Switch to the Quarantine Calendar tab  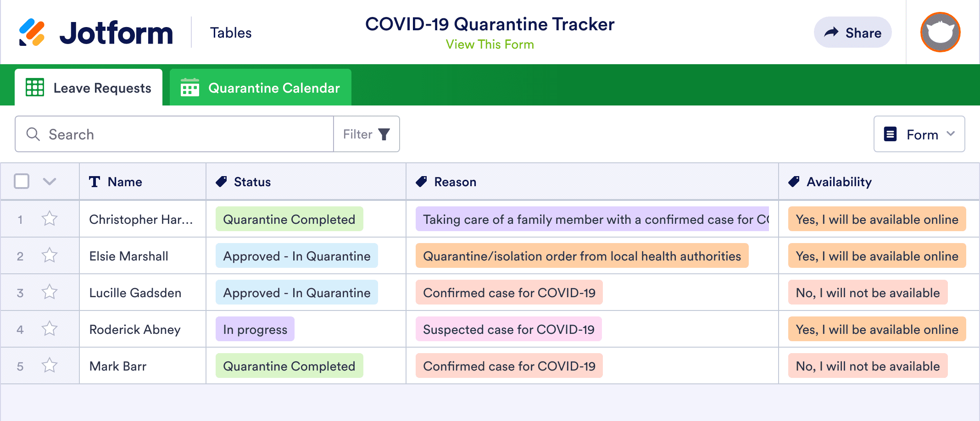[x=274, y=88]
